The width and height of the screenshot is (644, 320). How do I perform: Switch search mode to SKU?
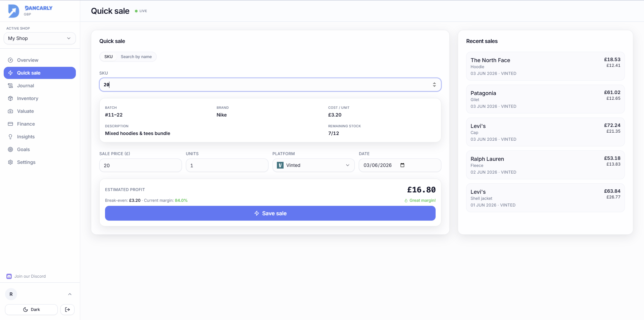point(108,57)
